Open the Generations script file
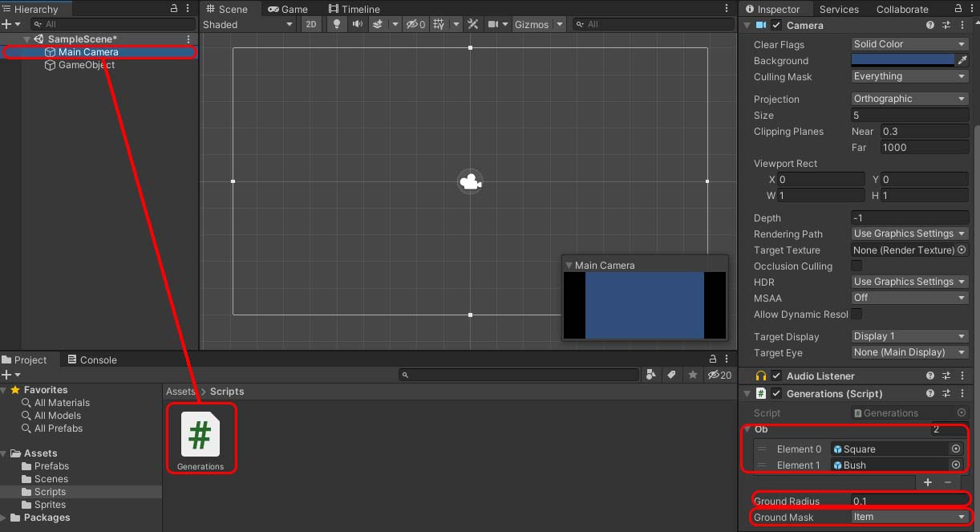This screenshot has width=980, height=532. click(200, 438)
